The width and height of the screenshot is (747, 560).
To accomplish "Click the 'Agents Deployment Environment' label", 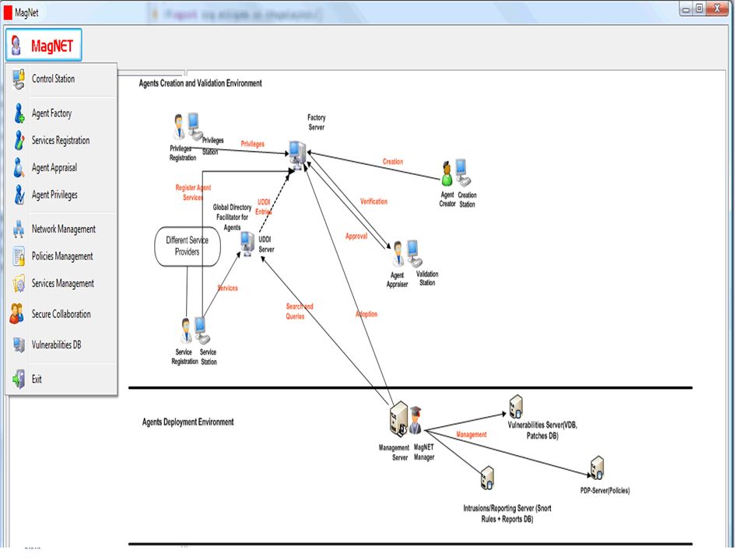I will pos(188,422).
